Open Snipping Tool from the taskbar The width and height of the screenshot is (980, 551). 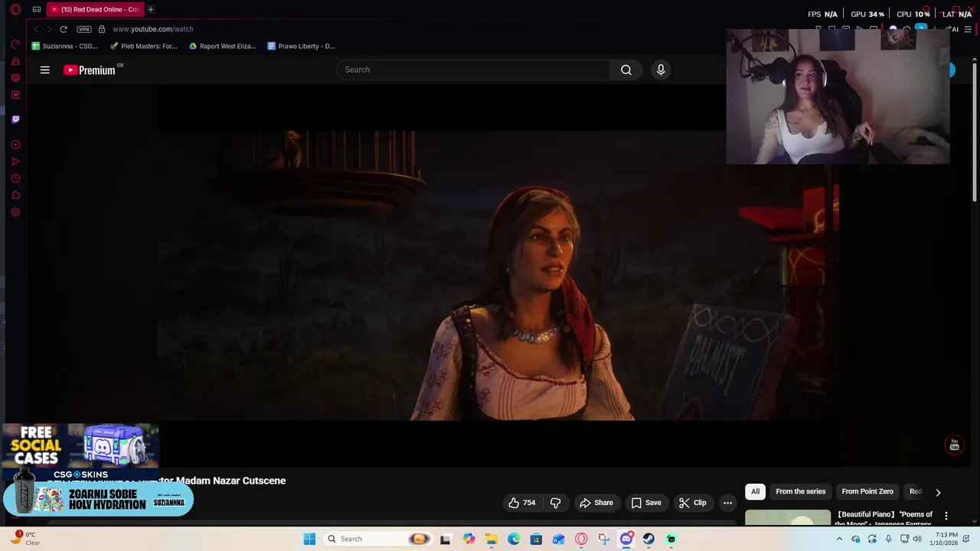[604, 539]
